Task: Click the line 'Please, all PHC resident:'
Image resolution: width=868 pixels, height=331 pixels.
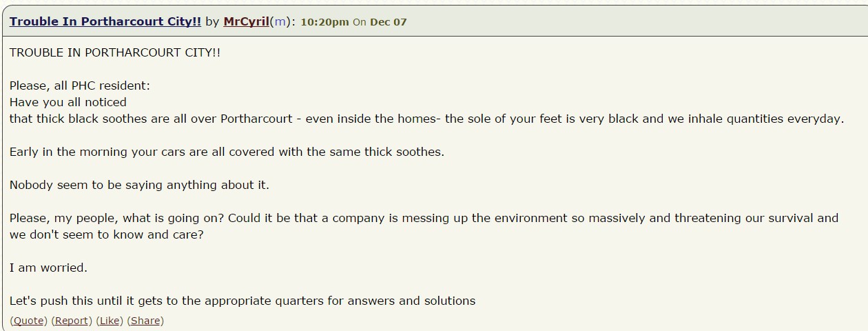Action: (80, 86)
